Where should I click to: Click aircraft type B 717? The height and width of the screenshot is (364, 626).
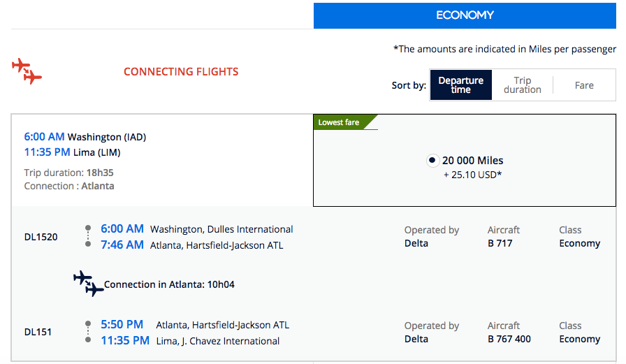click(500, 243)
